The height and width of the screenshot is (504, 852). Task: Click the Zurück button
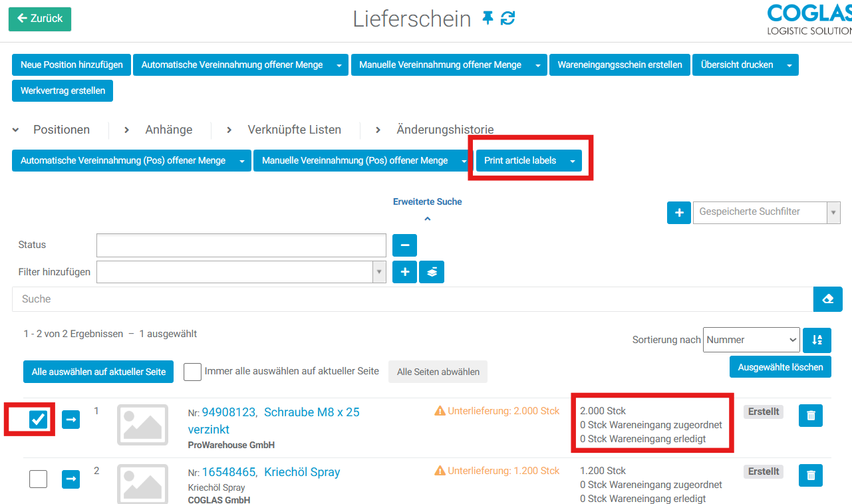pyautogui.click(x=40, y=19)
